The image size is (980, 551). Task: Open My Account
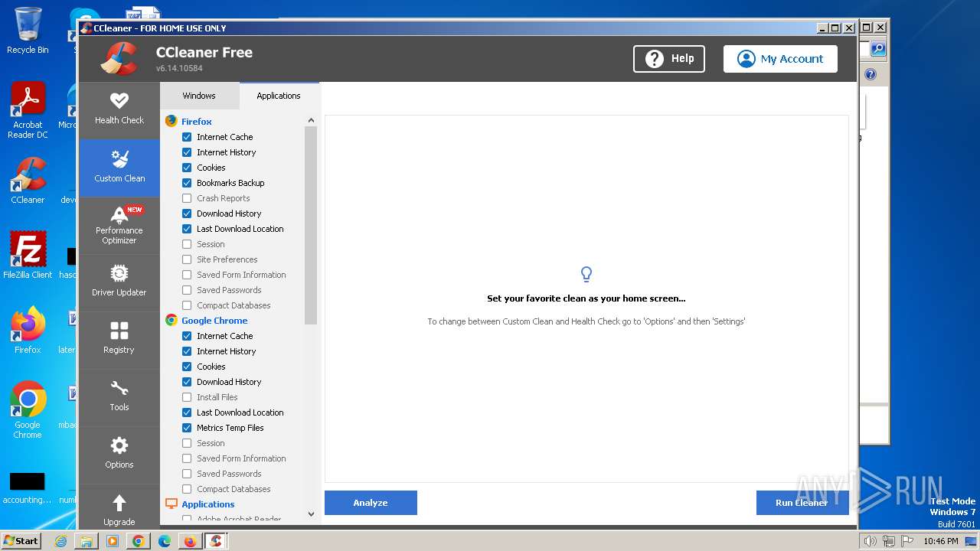pyautogui.click(x=780, y=59)
